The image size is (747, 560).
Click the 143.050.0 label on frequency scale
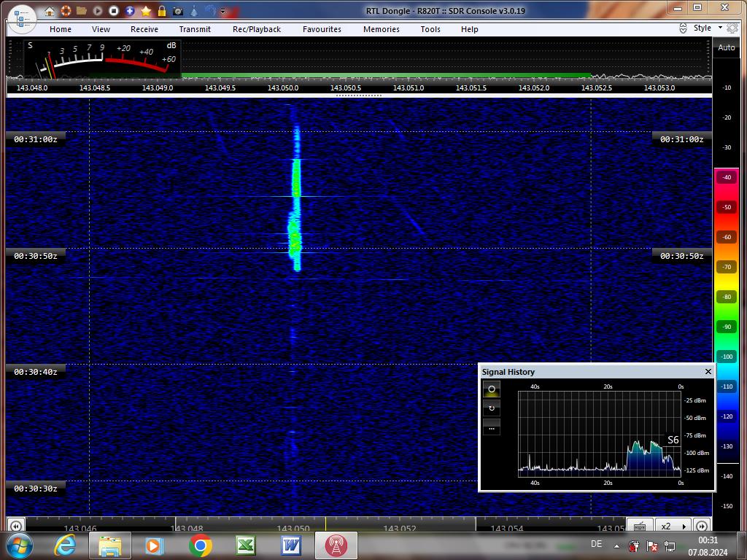click(x=283, y=88)
